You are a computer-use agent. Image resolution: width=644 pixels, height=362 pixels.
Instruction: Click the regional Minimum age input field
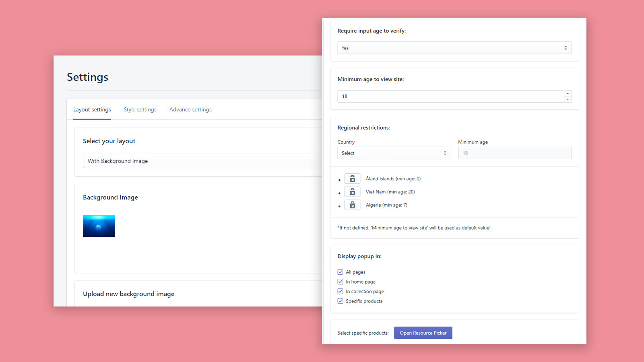pos(514,153)
